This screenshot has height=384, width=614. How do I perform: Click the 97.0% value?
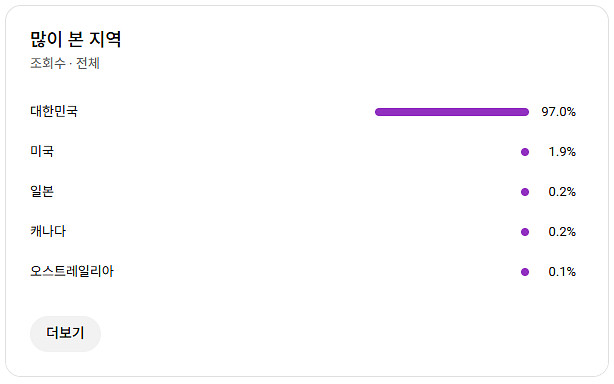(558, 112)
